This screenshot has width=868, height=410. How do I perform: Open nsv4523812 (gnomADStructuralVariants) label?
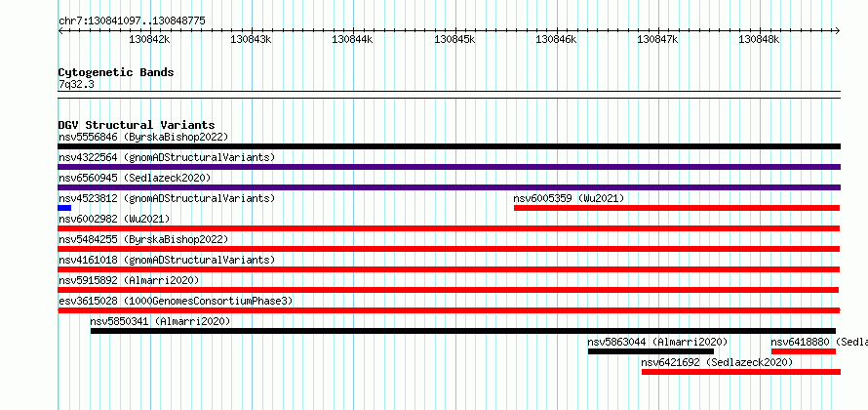pyautogui.click(x=167, y=198)
